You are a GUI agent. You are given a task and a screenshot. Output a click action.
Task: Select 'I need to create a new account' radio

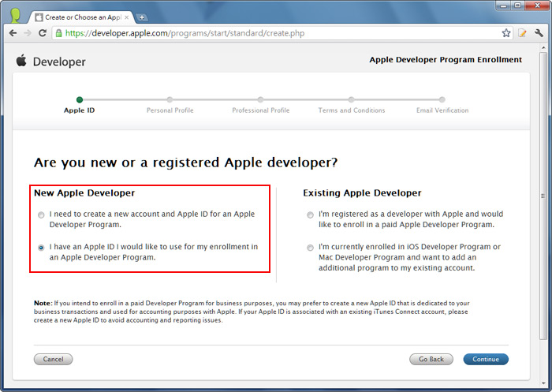pyautogui.click(x=41, y=215)
